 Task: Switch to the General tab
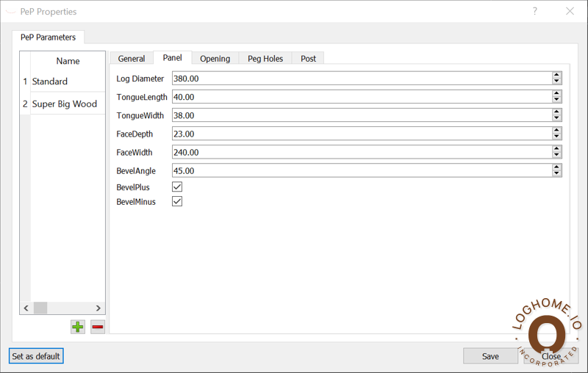(x=132, y=59)
